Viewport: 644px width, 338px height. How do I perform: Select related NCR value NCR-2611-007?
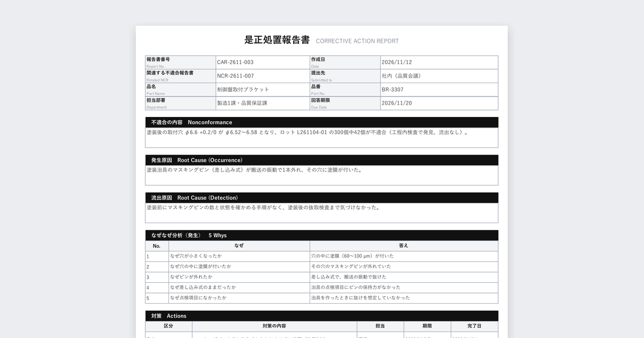tap(236, 76)
